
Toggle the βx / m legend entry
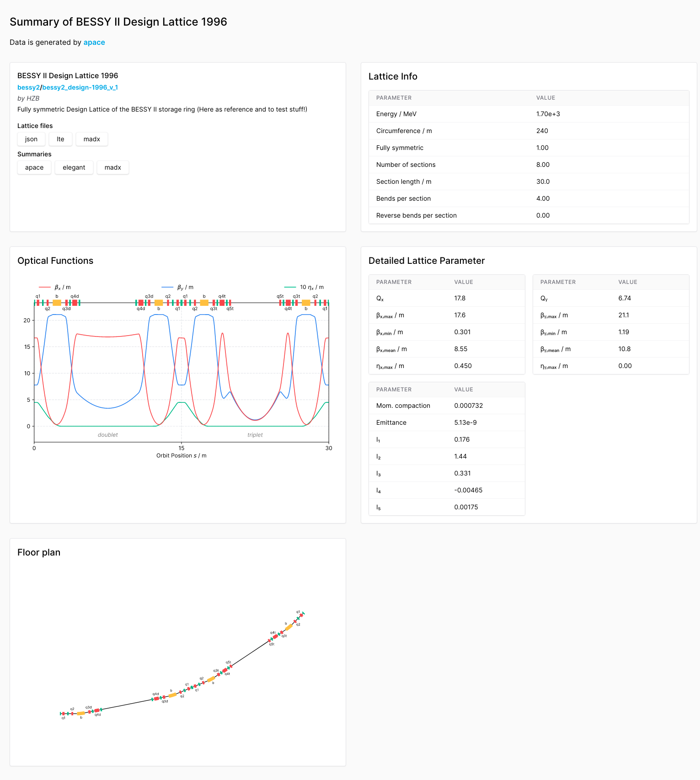click(55, 287)
